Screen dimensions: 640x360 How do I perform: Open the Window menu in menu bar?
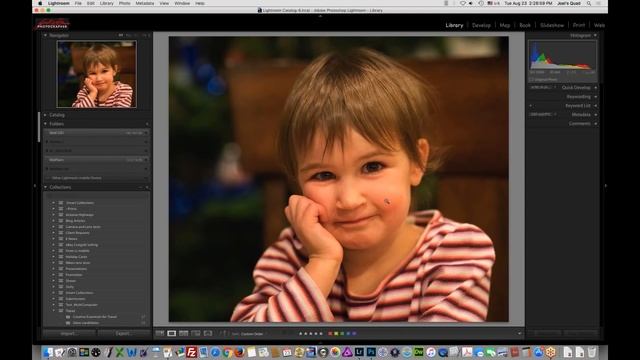pyautogui.click(x=182, y=3)
